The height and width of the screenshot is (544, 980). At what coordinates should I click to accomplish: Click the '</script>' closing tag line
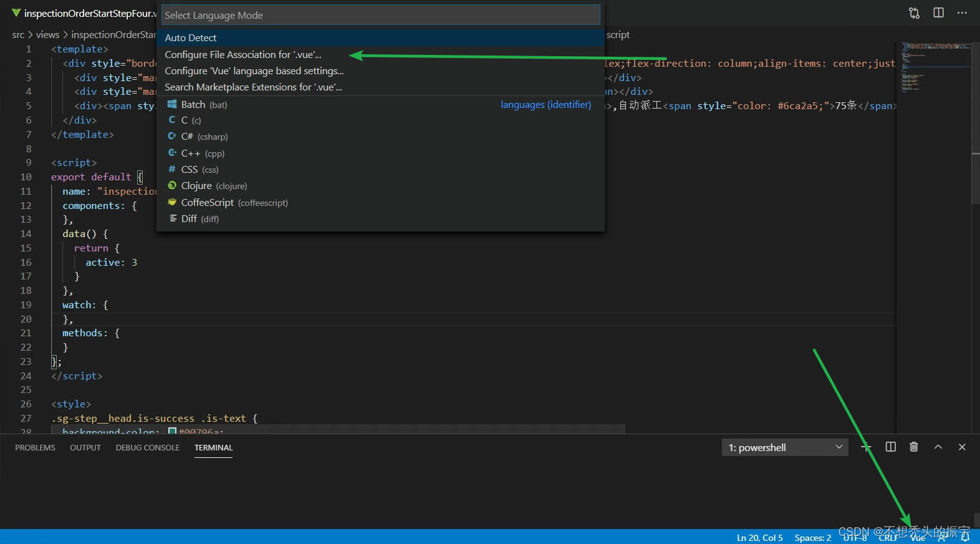tap(77, 376)
